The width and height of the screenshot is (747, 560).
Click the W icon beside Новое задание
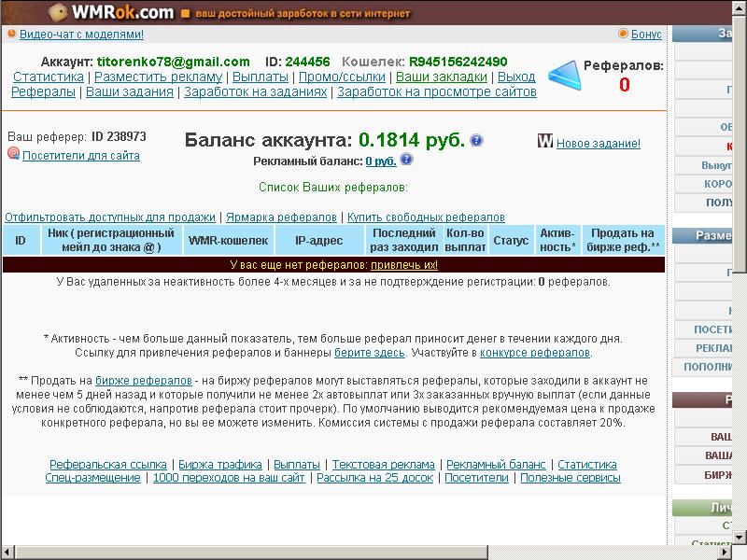click(x=545, y=141)
